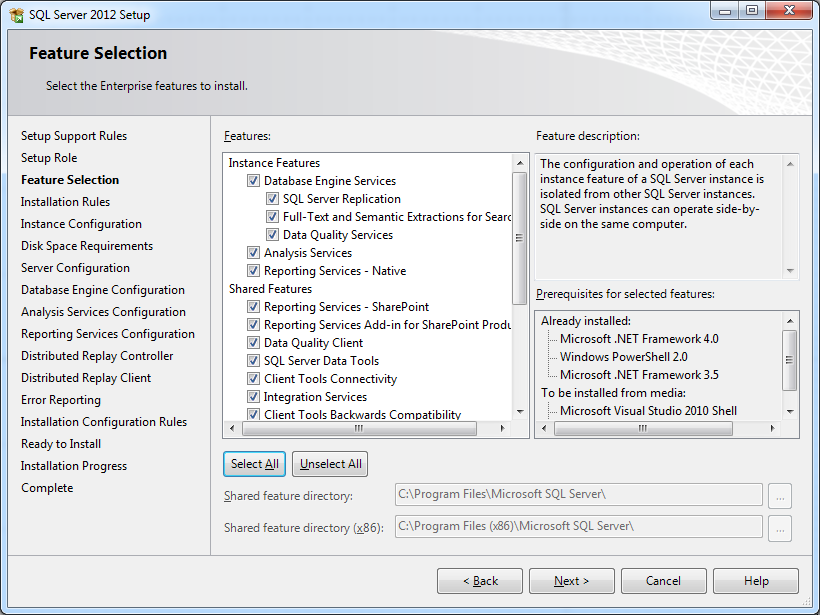Uncheck SQL Server Data Tools checkbox
The image size is (820, 615).
254,361
